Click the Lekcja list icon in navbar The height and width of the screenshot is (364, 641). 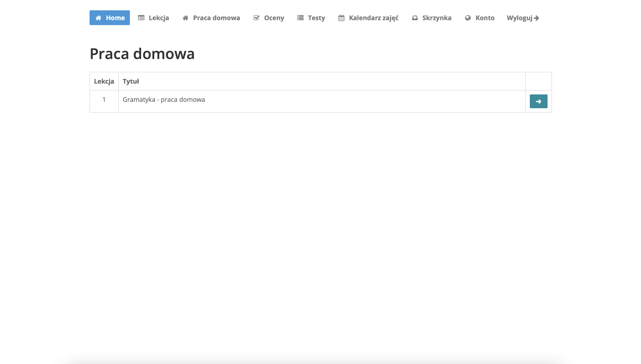(141, 18)
